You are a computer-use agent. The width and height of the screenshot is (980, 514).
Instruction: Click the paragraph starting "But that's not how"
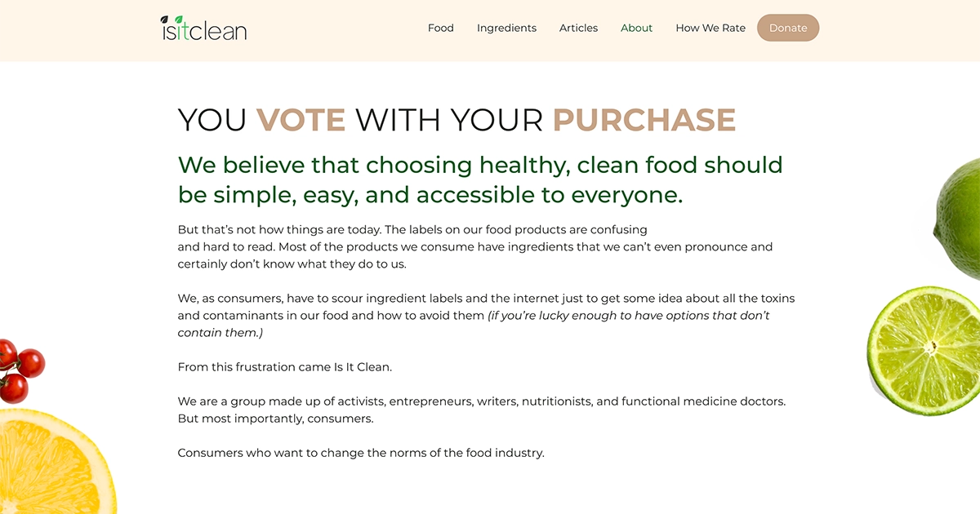coord(474,246)
